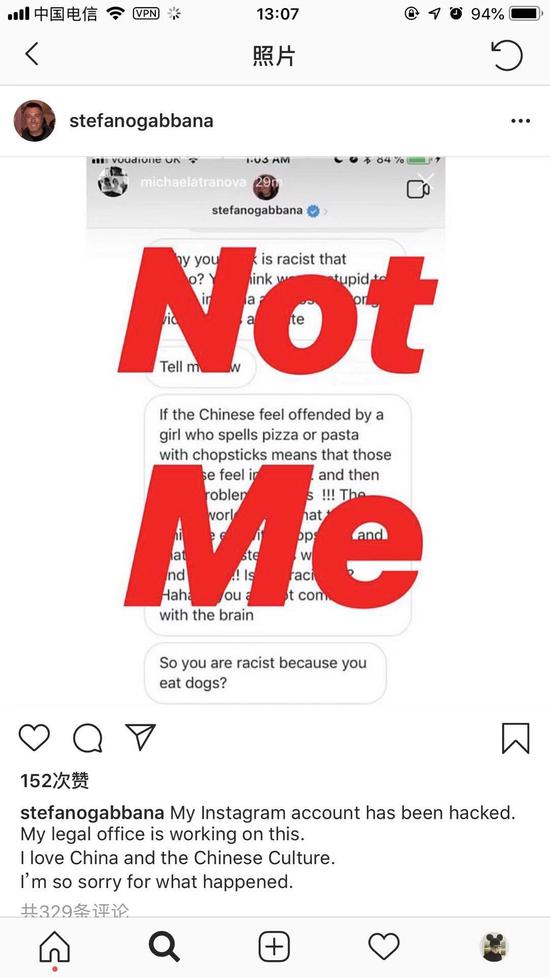View all 329 comments
The width and height of the screenshot is (550, 977).
click(75, 910)
